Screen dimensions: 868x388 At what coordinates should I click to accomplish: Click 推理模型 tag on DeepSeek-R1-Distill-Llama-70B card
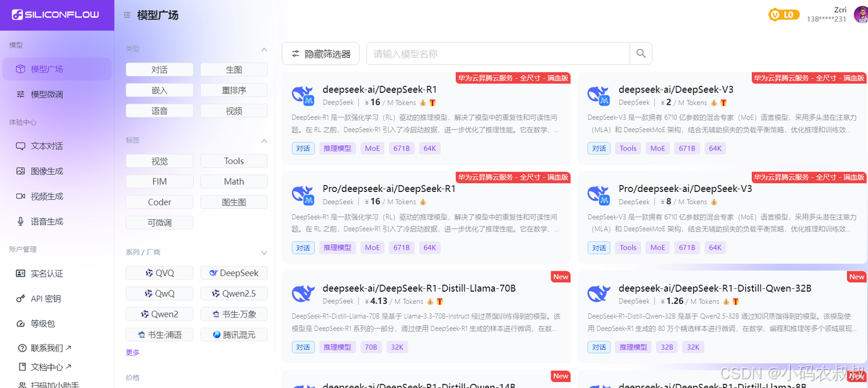click(x=338, y=347)
